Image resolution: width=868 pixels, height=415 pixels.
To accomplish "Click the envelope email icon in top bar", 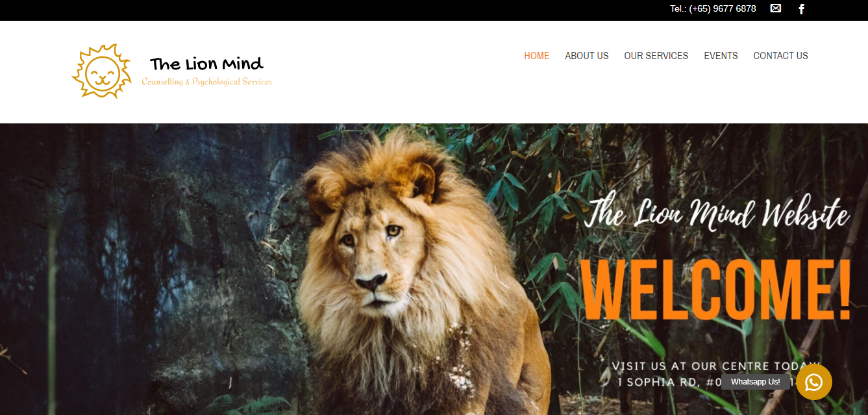I will (775, 8).
